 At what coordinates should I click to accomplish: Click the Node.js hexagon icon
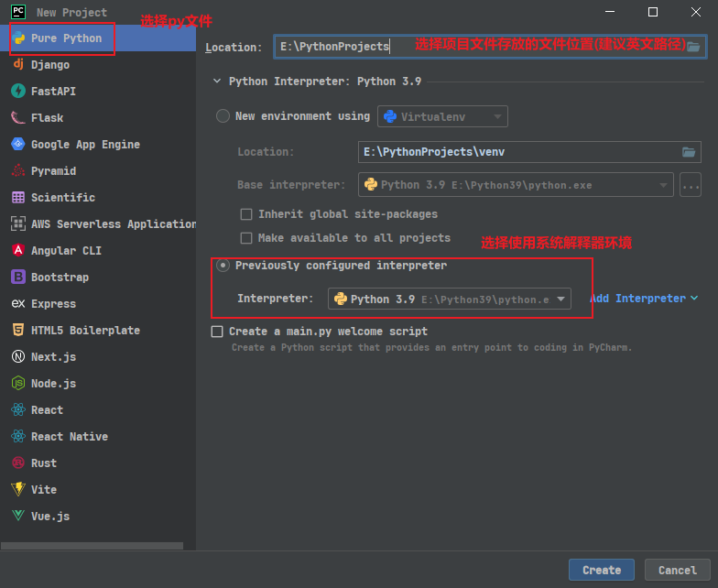coord(18,383)
